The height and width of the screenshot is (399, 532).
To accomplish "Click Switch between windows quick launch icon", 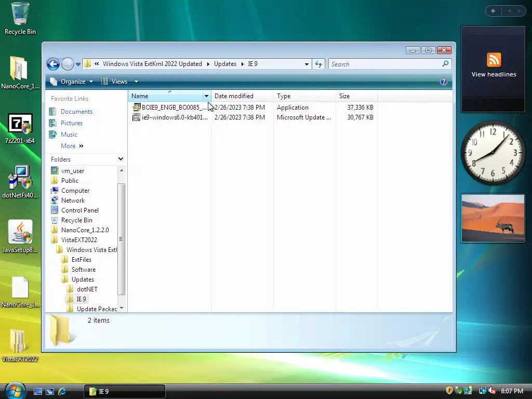I will click(50, 391).
